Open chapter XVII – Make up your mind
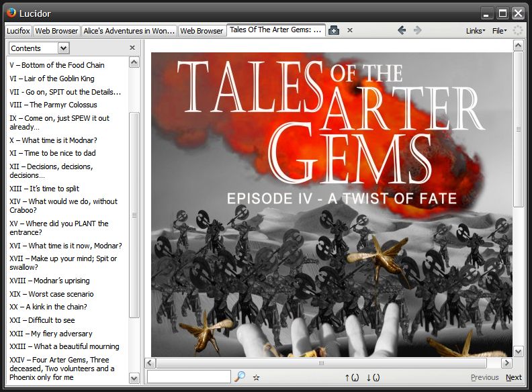Image resolution: width=532 pixels, height=392 pixels. click(63, 263)
